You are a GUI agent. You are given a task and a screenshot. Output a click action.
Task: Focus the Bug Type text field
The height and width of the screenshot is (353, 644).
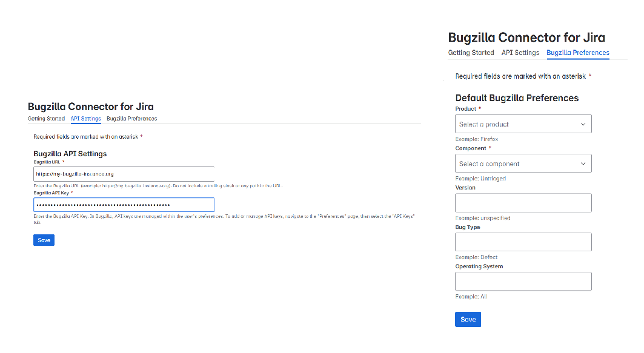[x=523, y=242]
